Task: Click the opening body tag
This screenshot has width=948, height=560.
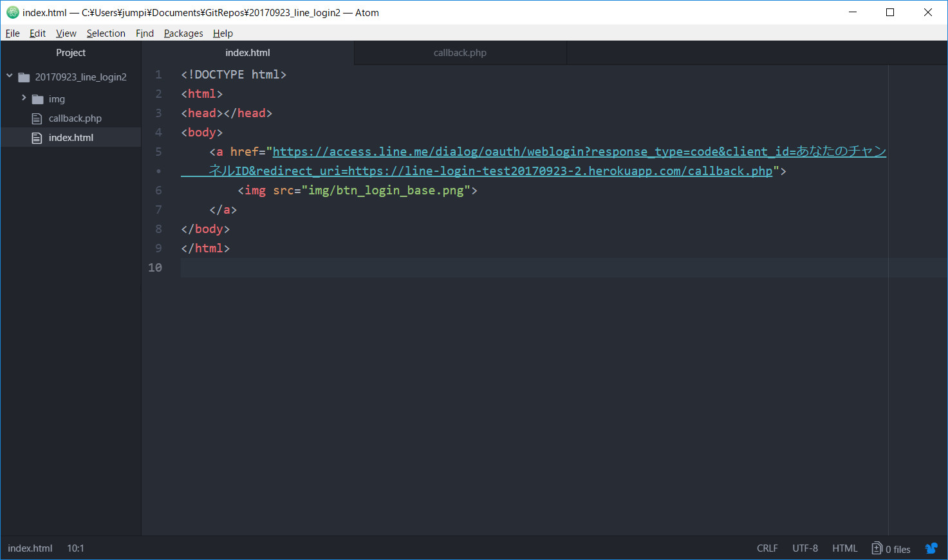Action: 202,133
